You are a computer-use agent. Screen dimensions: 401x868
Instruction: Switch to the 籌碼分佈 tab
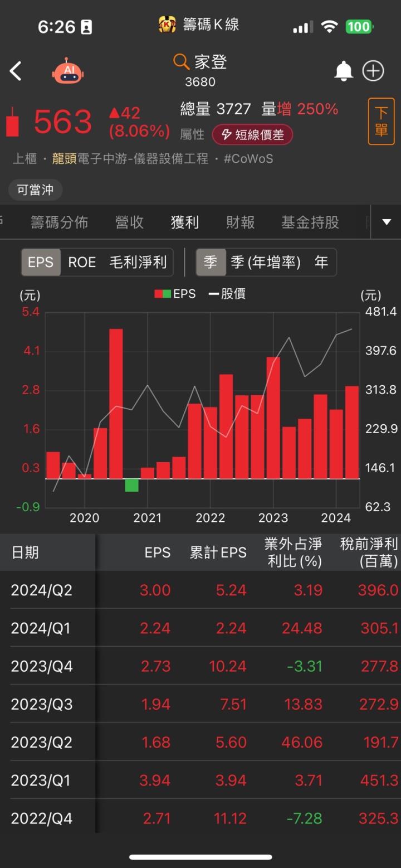59,222
